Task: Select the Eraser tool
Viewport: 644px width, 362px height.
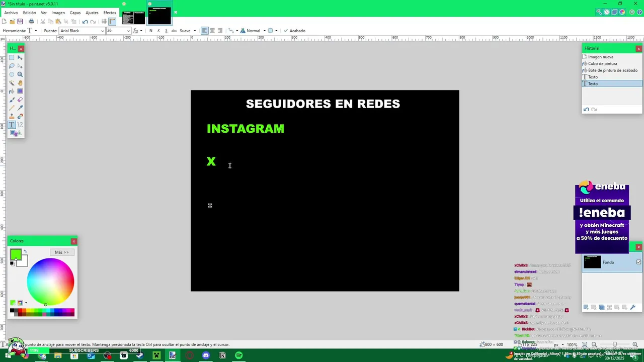Action: point(20,100)
